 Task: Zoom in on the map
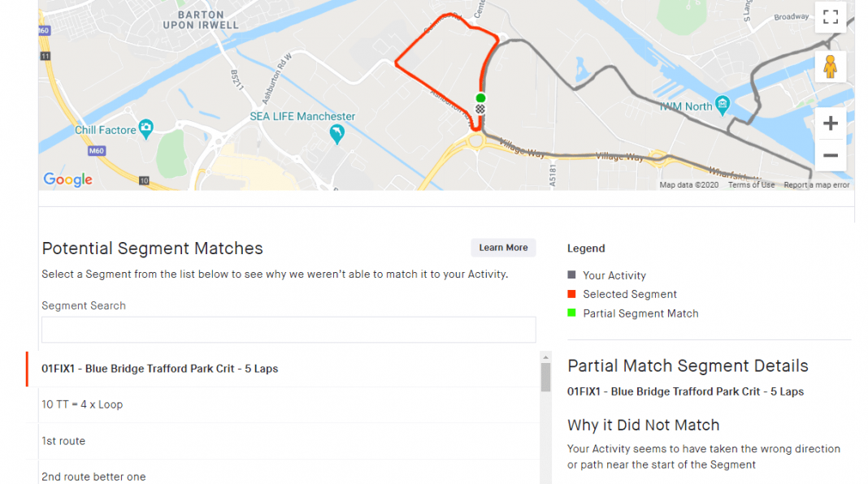(x=830, y=123)
